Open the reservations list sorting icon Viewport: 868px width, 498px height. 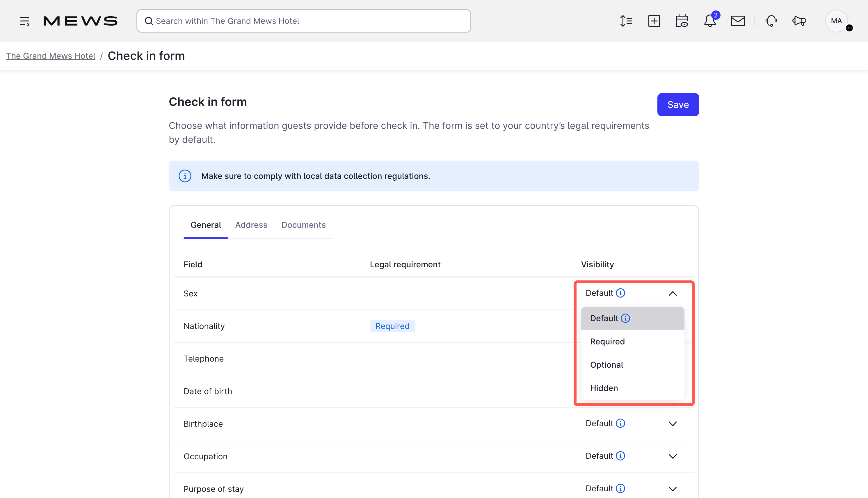tap(626, 21)
